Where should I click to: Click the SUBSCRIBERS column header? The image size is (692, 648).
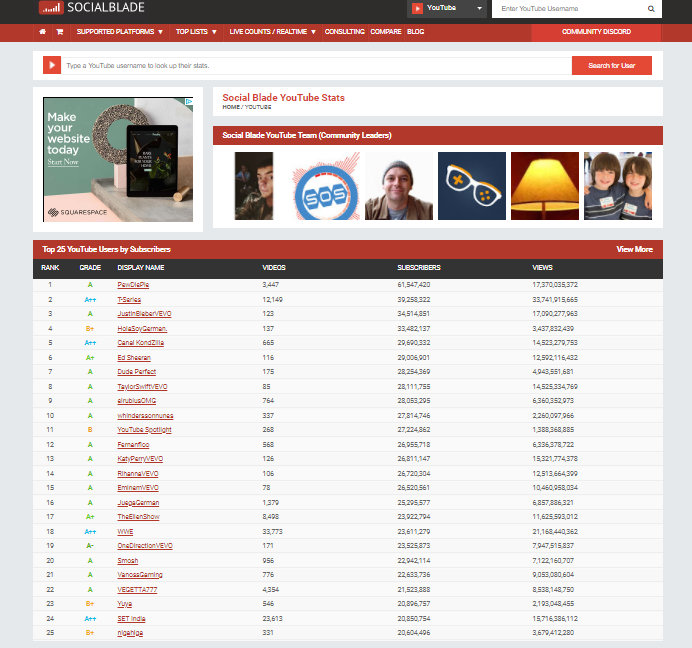click(419, 268)
